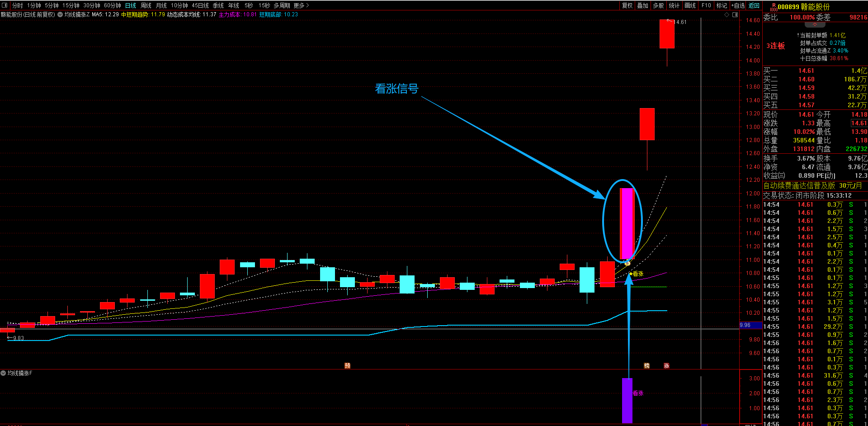Expand the 均线擒涨F sub-chart indicator menu
Viewport: 868px width, 426px height.
(3, 373)
